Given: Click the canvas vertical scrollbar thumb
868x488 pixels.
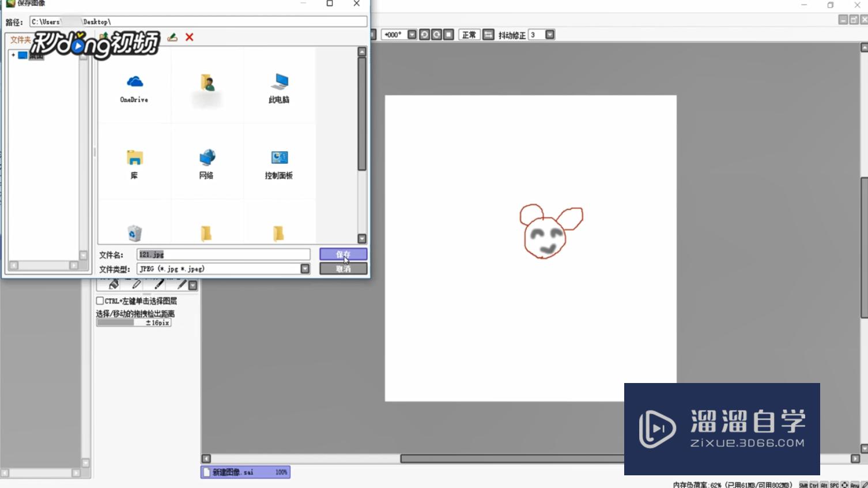Looking at the screenshot, I should 864,248.
